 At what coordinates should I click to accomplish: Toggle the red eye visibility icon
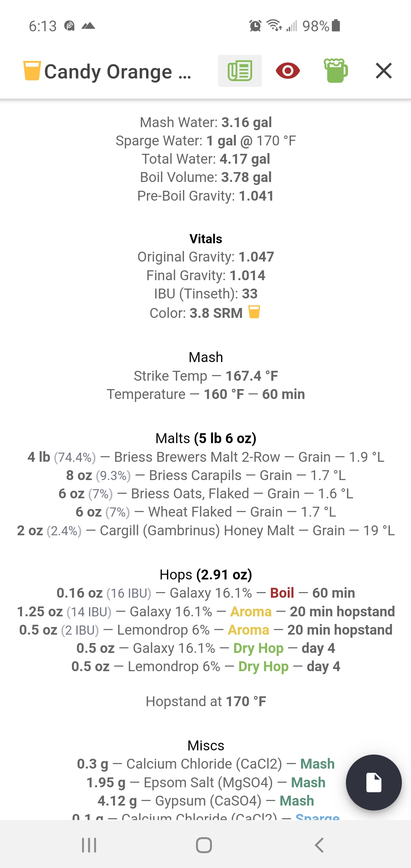(x=288, y=71)
